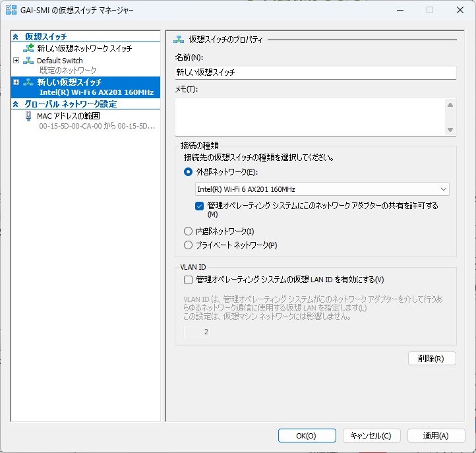The width and height of the screenshot is (476, 453).
Task: Click the メモ scrollbar up arrow
Action: click(450, 105)
